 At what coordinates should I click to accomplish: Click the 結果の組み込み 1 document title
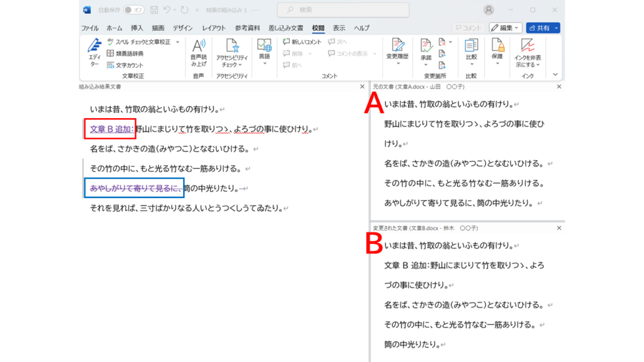[226, 10]
